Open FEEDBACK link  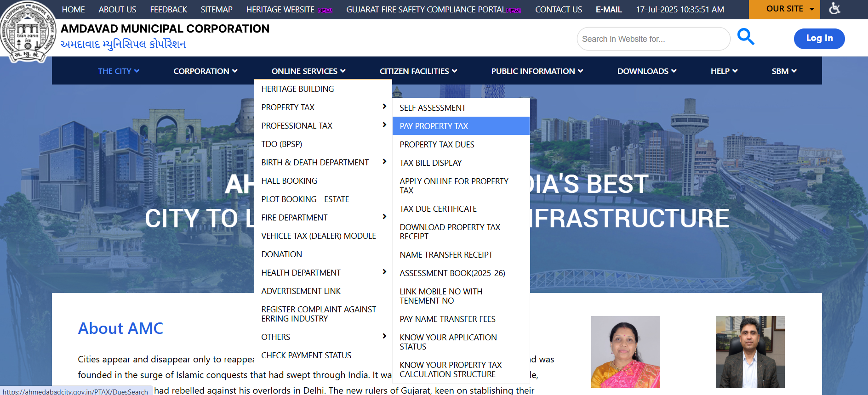pyautogui.click(x=169, y=10)
